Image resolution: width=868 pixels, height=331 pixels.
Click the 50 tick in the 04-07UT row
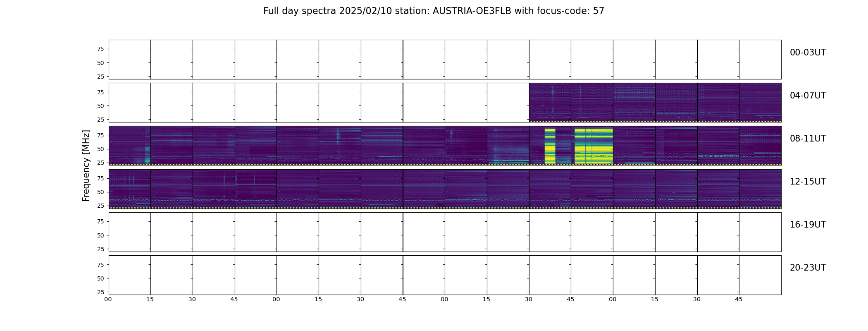click(100, 106)
